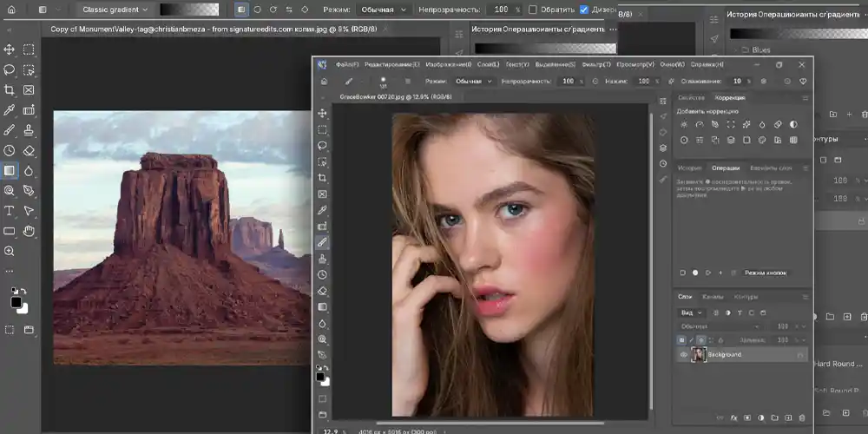868x434 pixels.
Task: Enable the Обратить checkbox in gradient options
Action: pos(533,10)
